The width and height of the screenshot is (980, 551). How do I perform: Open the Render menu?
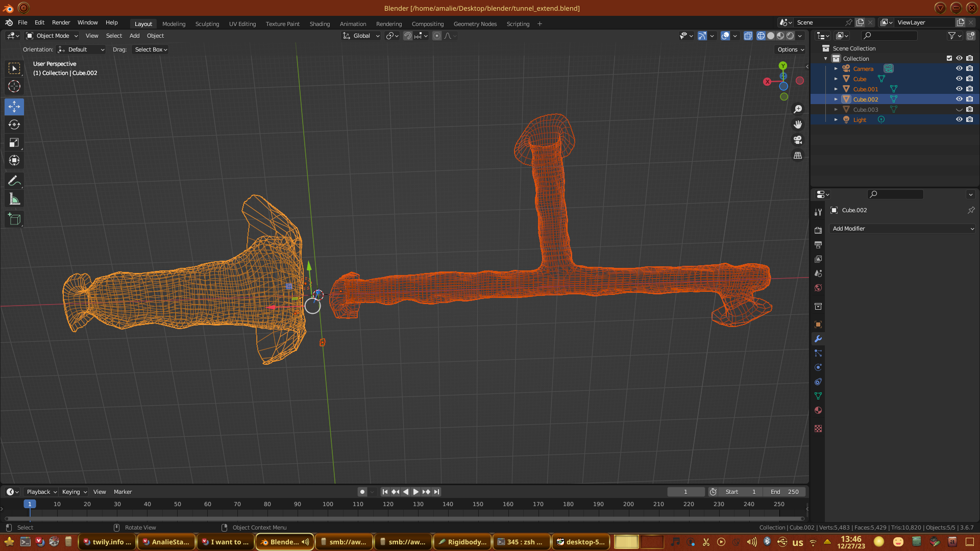click(61, 22)
